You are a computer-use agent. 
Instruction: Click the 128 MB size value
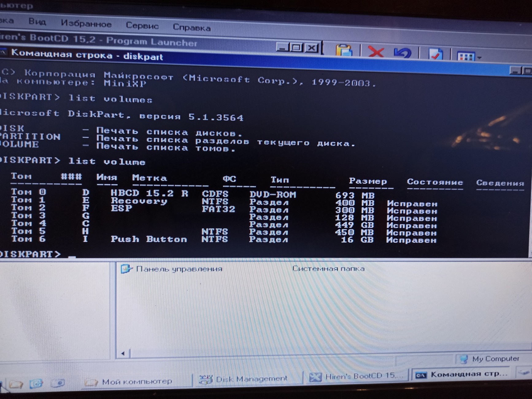point(354,218)
